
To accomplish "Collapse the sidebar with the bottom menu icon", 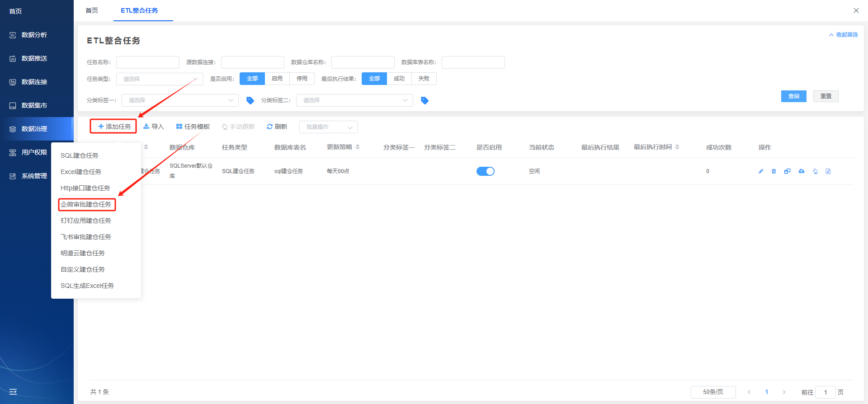I will pos(13,392).
